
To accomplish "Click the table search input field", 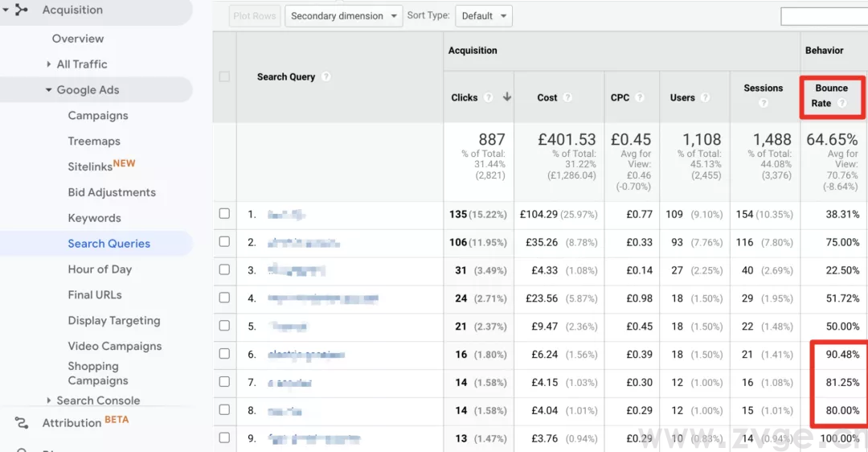I will (824, 16).
